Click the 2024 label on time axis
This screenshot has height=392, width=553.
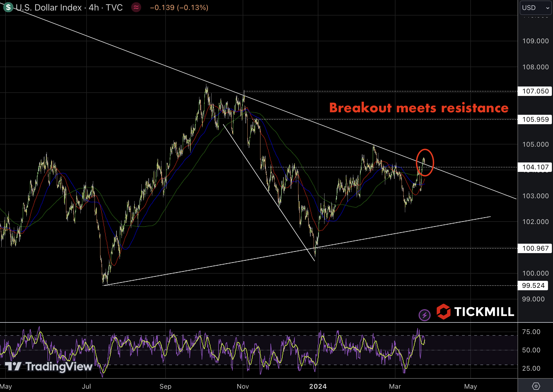pos(318,386)
